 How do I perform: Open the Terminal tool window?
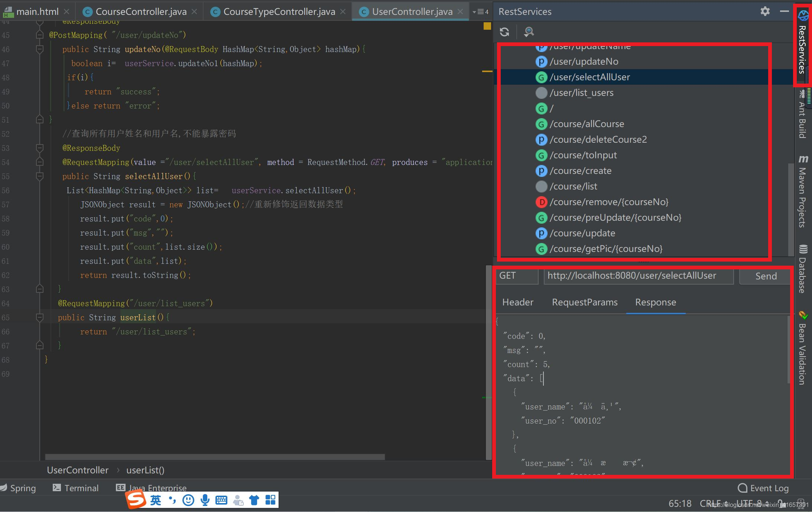point(76,488)
